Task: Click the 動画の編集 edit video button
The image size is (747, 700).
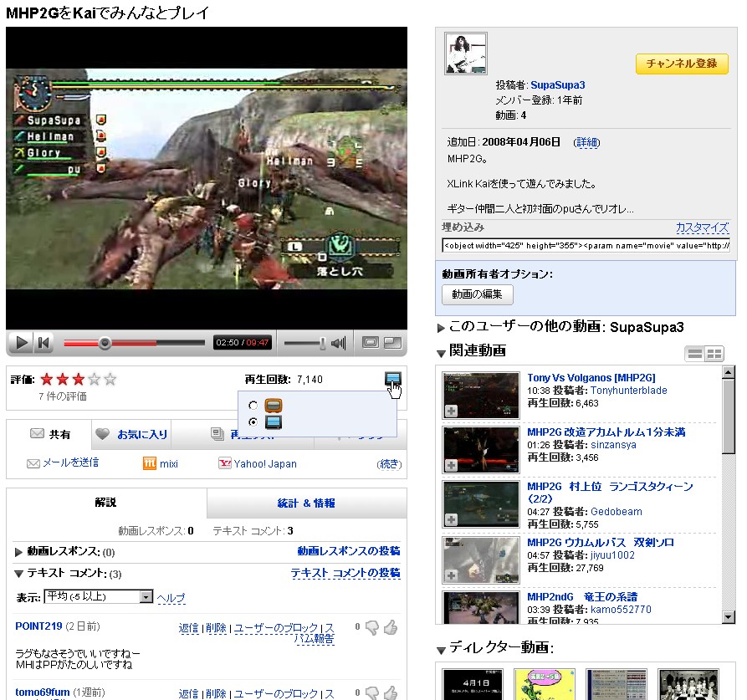Action: tap(478, 294)
